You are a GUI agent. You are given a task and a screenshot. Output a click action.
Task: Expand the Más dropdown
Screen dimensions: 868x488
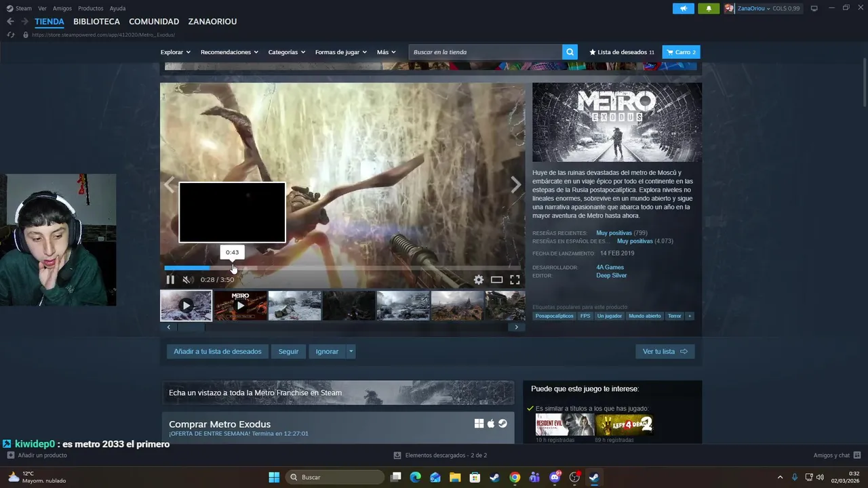click(386, 52)
